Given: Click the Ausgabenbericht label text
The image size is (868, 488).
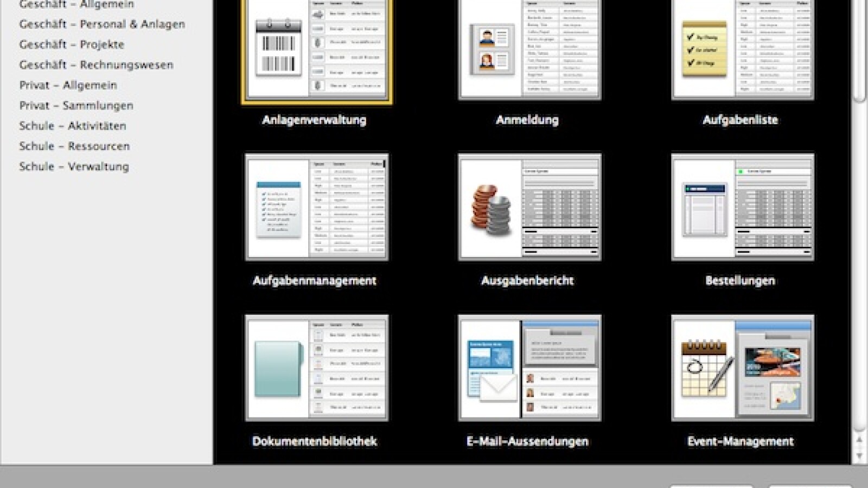Looking at the screenshot, I should click(527, 281).
